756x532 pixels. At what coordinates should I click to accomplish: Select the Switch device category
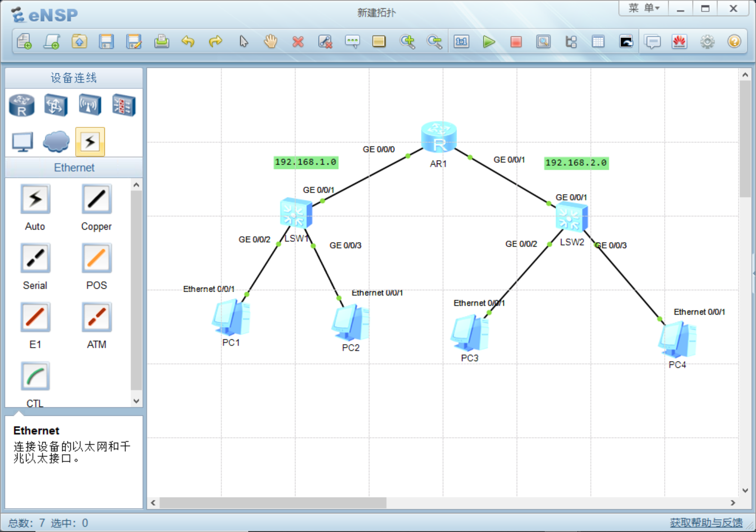pyautogui.click(x=55, y=104)
